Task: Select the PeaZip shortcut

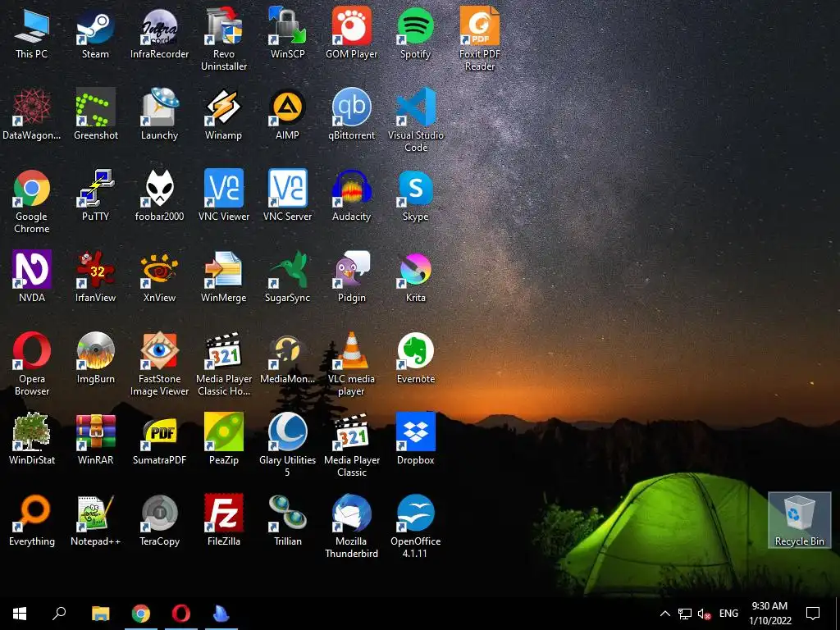Action: [224, 440]
